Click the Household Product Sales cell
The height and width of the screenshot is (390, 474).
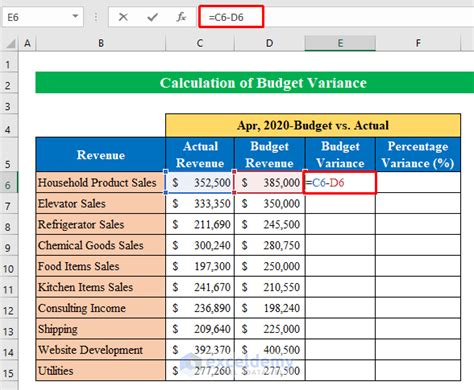click(101, 182)
